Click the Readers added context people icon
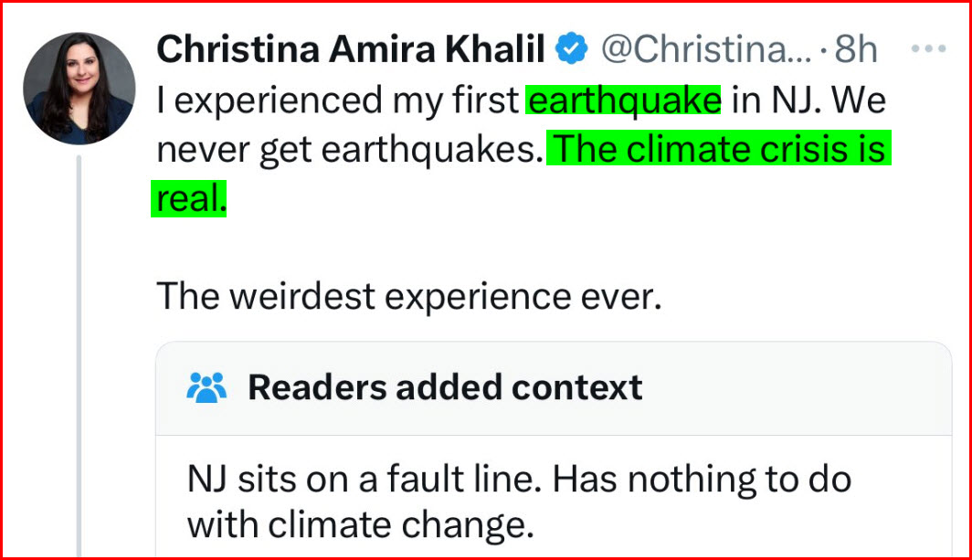 point(206,388)
